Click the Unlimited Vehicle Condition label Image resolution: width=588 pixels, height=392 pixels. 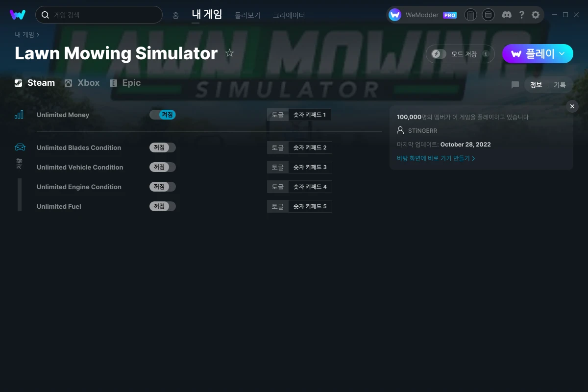(80, 167)
